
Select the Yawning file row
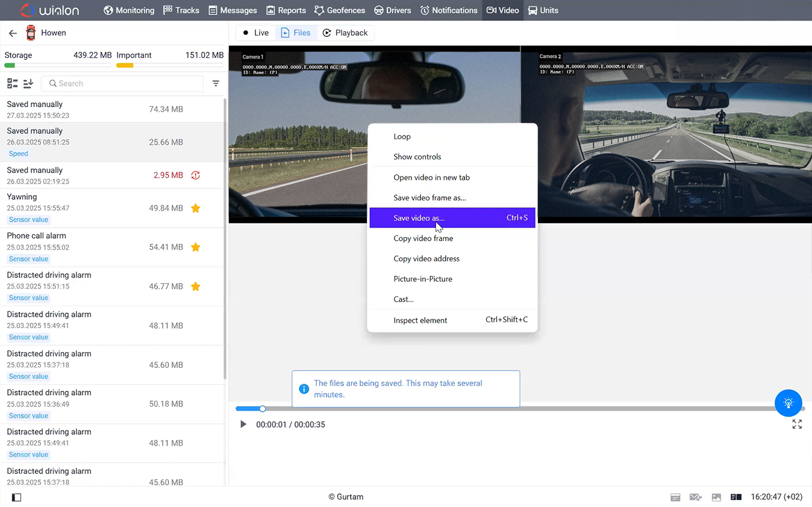(x=112, y=208)
